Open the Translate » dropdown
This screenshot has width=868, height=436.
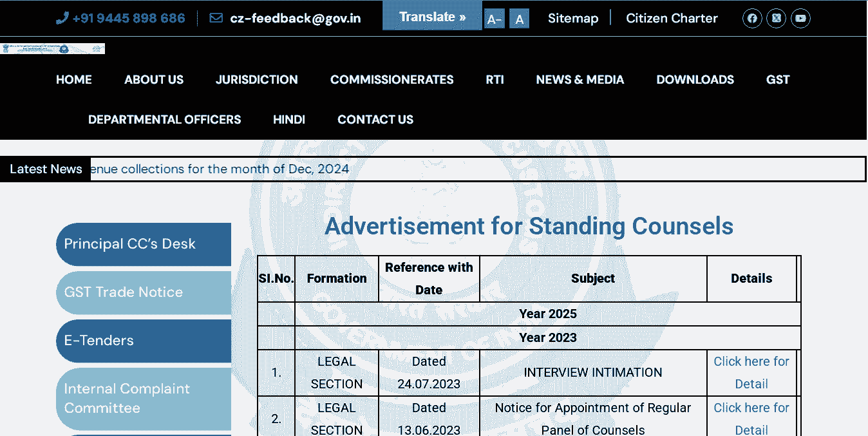432,16
